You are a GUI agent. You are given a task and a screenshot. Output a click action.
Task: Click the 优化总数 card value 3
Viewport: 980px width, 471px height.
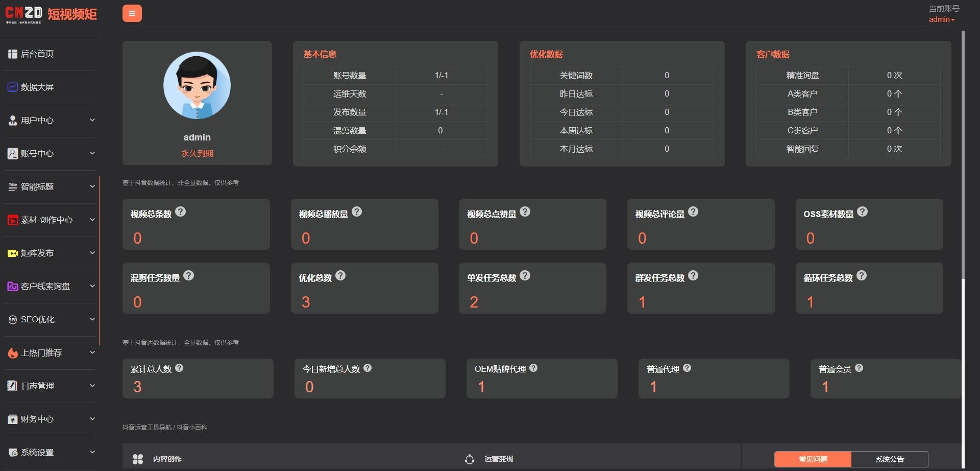[306, 302]
